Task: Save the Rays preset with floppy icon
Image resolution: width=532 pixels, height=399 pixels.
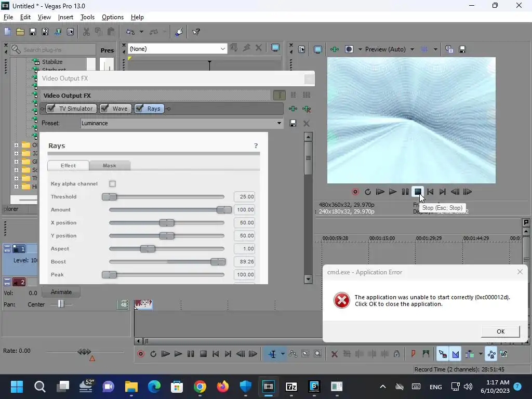Action: pos(293,123)
